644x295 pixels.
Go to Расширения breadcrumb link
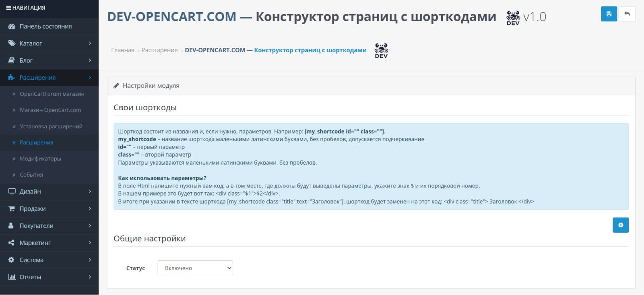coord(159,50)
